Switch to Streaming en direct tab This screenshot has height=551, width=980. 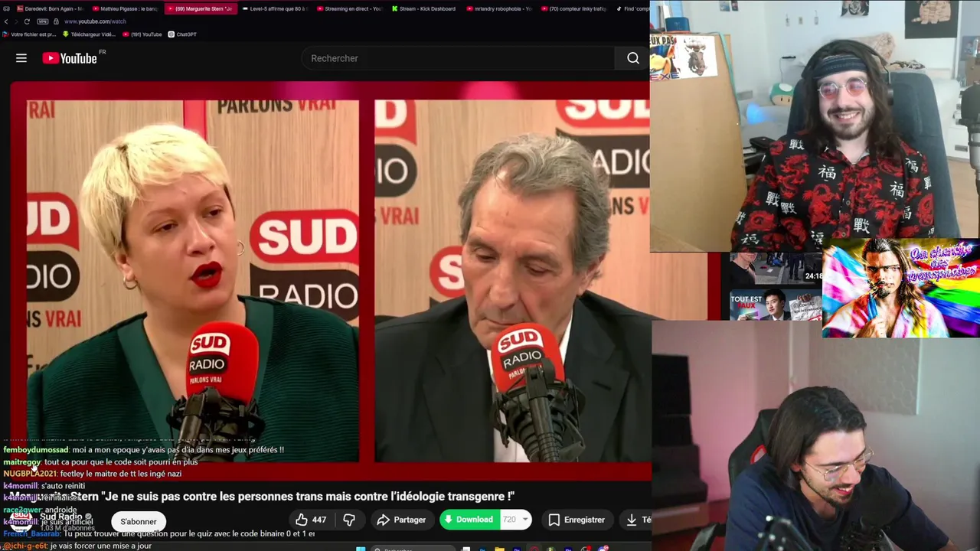(349, 8)
